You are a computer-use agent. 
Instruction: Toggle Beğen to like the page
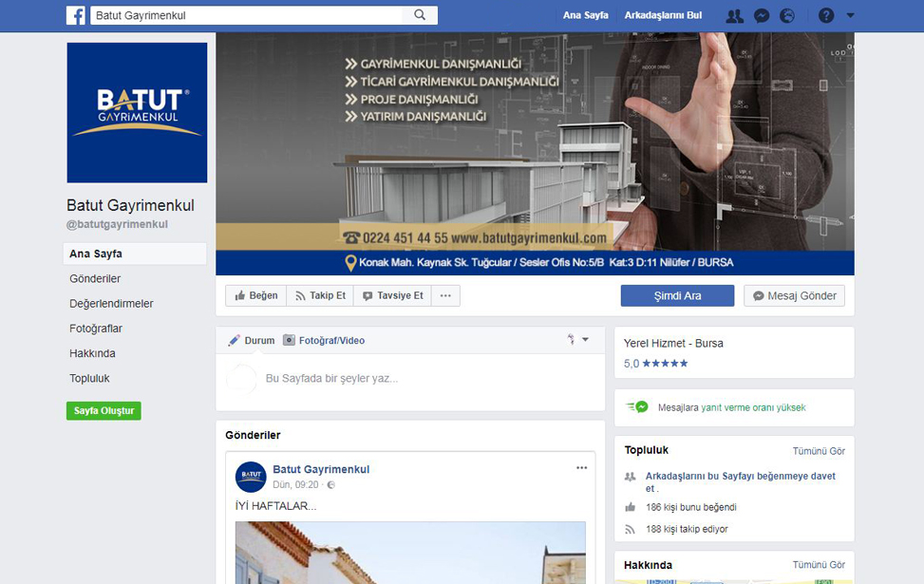click(x=256, y=295)
